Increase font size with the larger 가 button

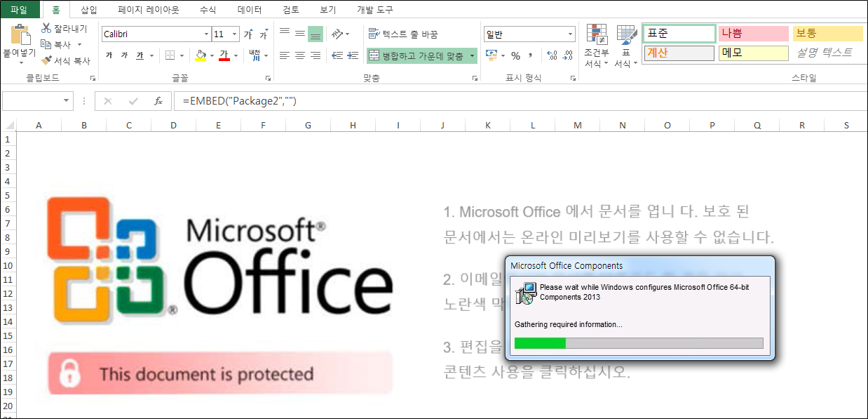click(248, 34)
